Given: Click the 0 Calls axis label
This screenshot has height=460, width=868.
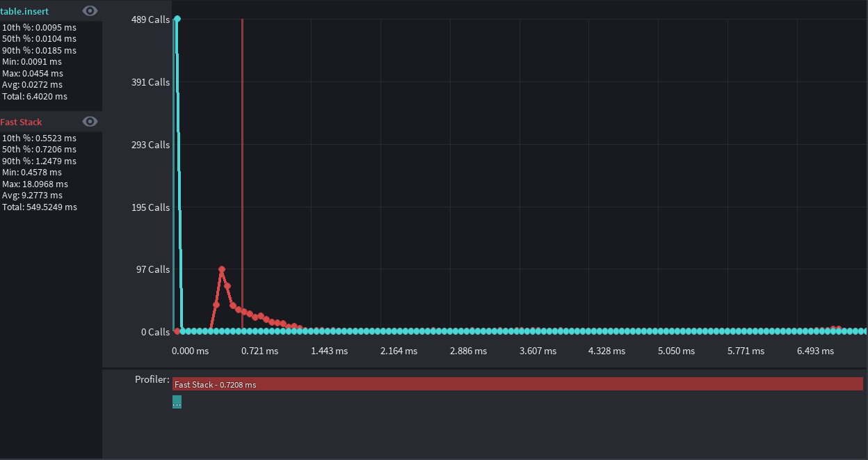Looking at the screenshot, I should click(155, 332).
